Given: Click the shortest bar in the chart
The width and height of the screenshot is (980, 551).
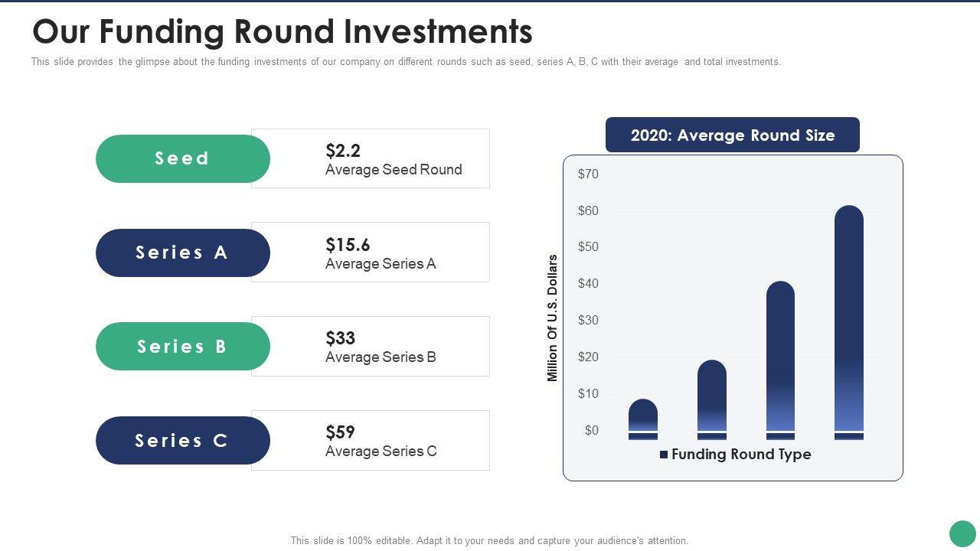Looking at the screenshot, I should (x=643, y=416).
